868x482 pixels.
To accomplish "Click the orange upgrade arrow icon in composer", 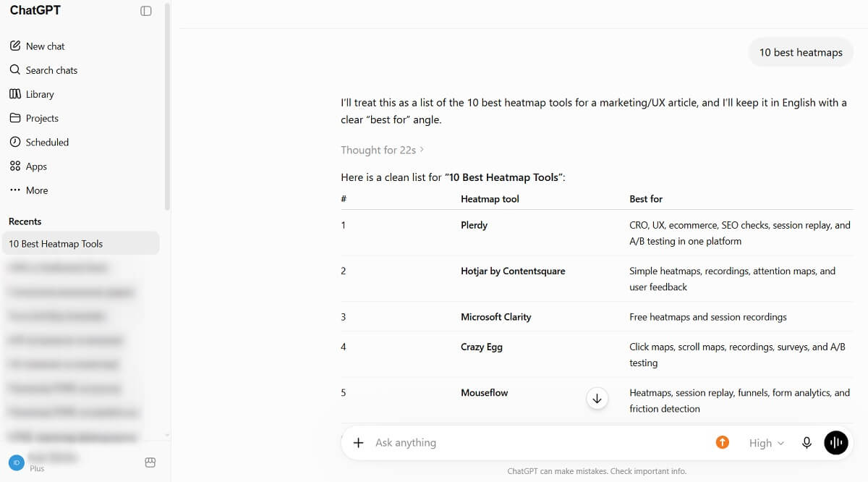I will [722, 442].
